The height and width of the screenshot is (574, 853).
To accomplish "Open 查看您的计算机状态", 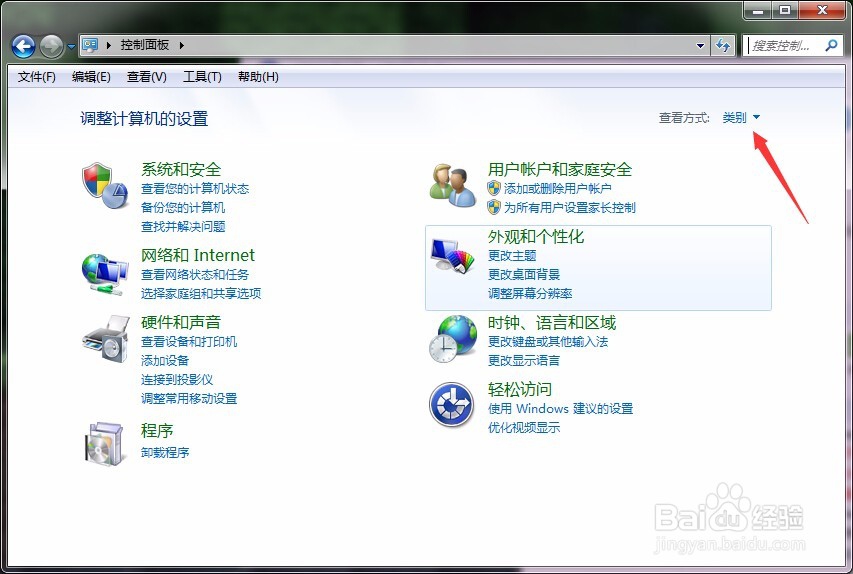I will [x=195, y=189].
